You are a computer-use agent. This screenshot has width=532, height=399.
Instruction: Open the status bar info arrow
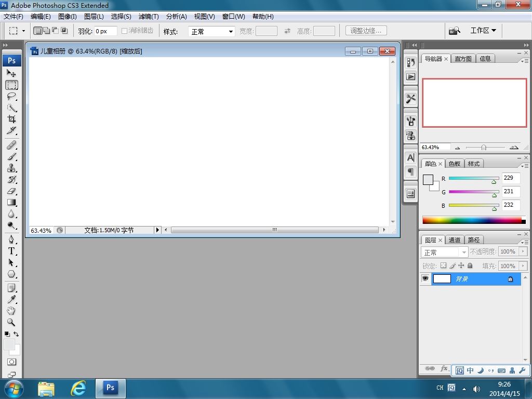(x=157, y=230)
